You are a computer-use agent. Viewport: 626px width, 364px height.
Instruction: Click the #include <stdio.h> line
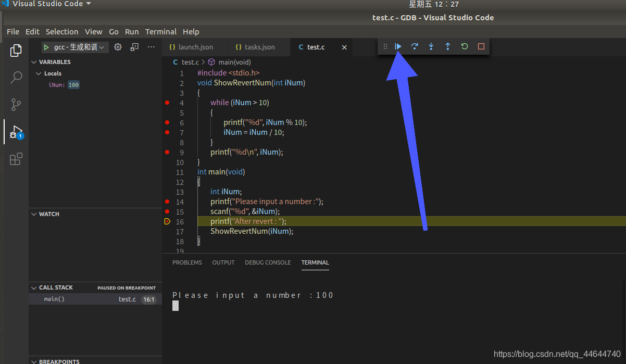[x=228, y=73]
